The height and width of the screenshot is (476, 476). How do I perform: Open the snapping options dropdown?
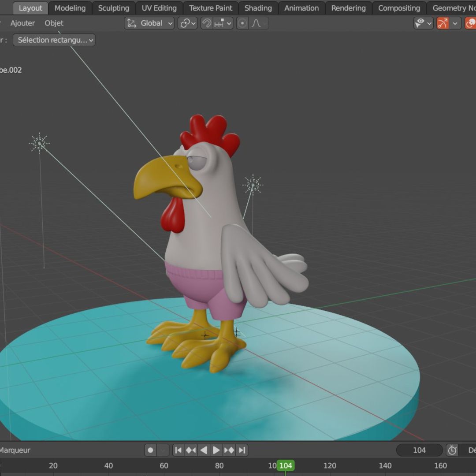pyautogui.click(x=223, y=23)
